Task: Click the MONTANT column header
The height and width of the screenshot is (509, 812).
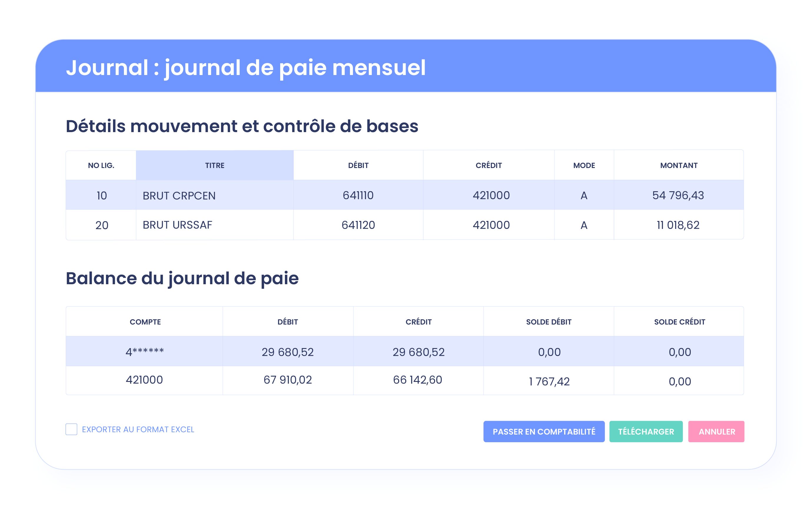Action: pyautogui.click(x=678, y=165)
